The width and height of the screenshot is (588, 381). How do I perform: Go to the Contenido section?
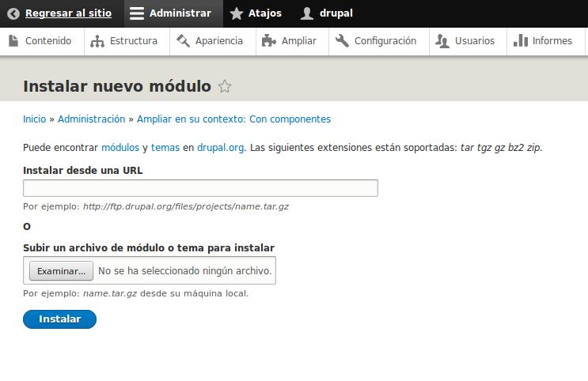coord(48,41)
